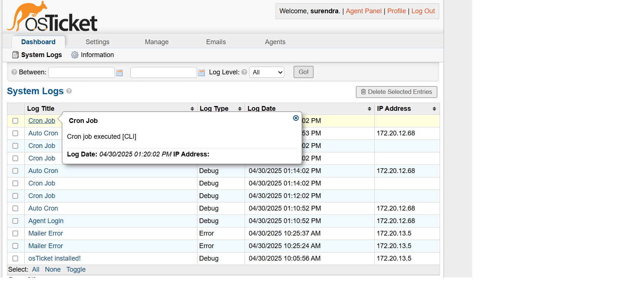Click the osTicket kangaroo logo

tap(52, 17)
